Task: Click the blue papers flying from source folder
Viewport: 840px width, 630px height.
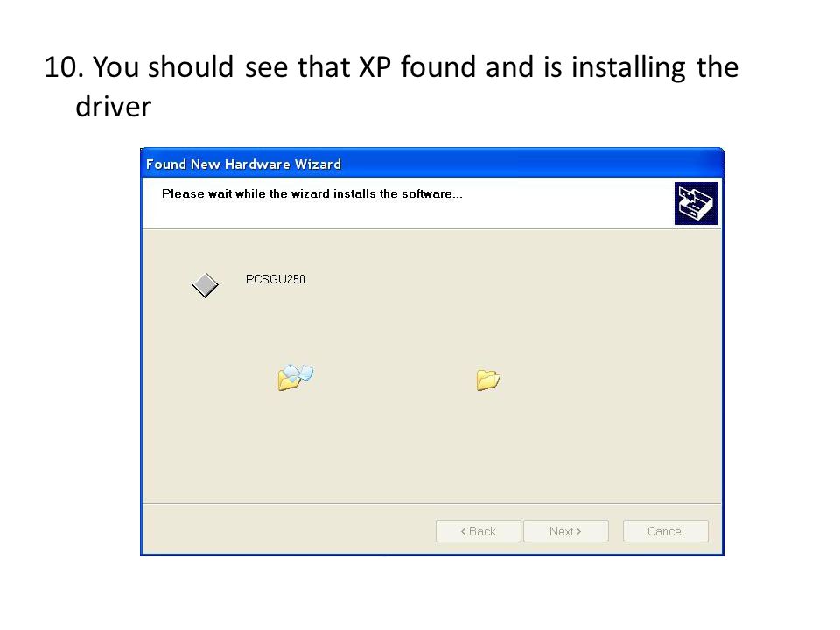Action: click(299, 373)
